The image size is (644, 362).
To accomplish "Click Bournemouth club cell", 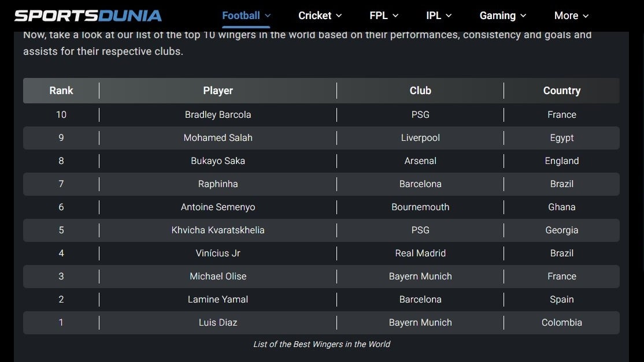I will tap(420, 207).
